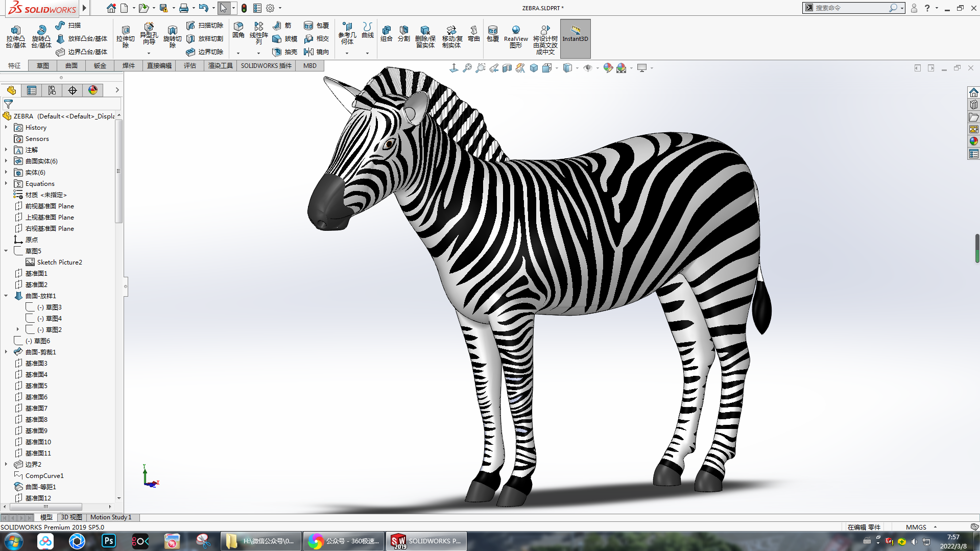Select the 旋转切除 revolved cut tool

[172, 37]
